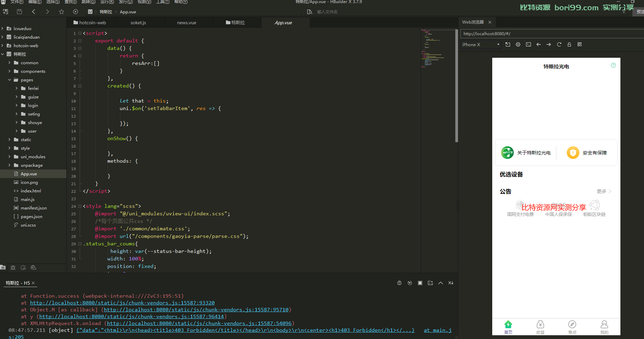The width and height of the screenshot is (644, 339).
Task: Open the 文件(F) menu
Action: [x=17, y=2]
